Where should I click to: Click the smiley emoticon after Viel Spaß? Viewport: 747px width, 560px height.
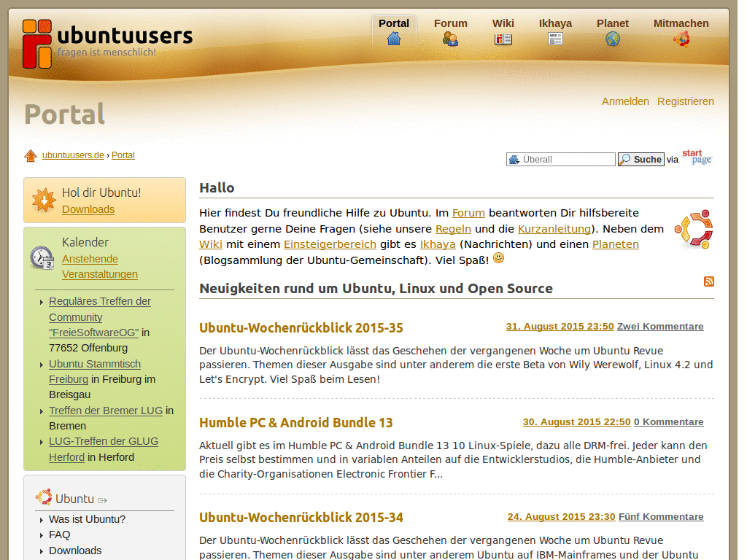(x=498, y=258)
